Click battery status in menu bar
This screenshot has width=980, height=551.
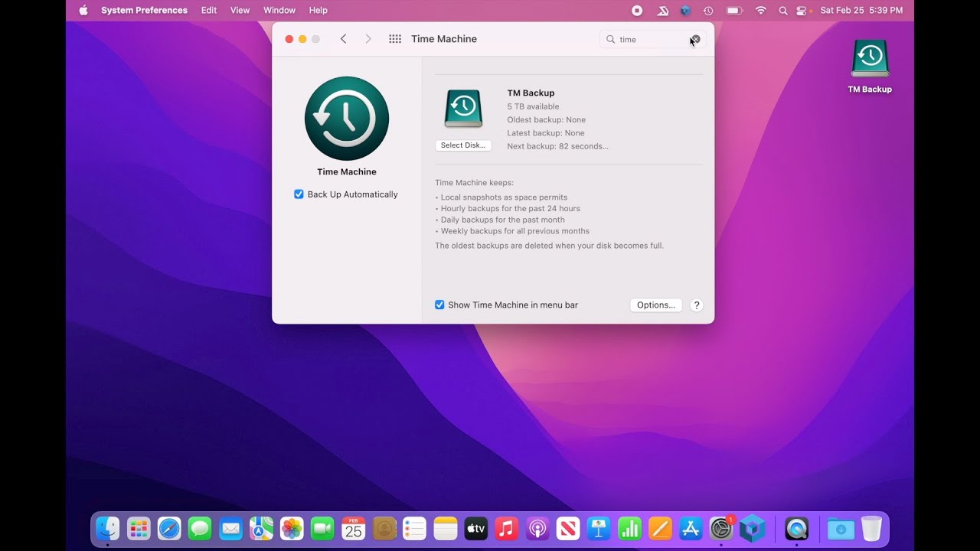pos(734,10)
